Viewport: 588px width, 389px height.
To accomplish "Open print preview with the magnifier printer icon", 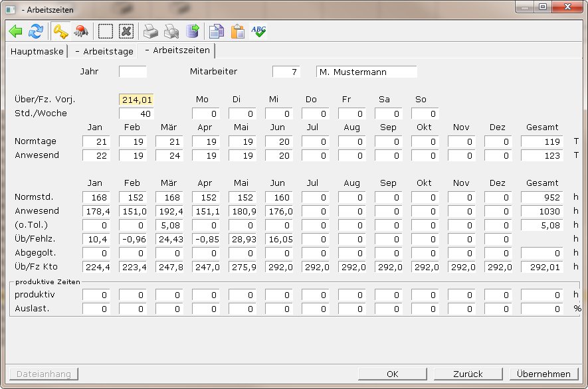I will coord(171,31).
